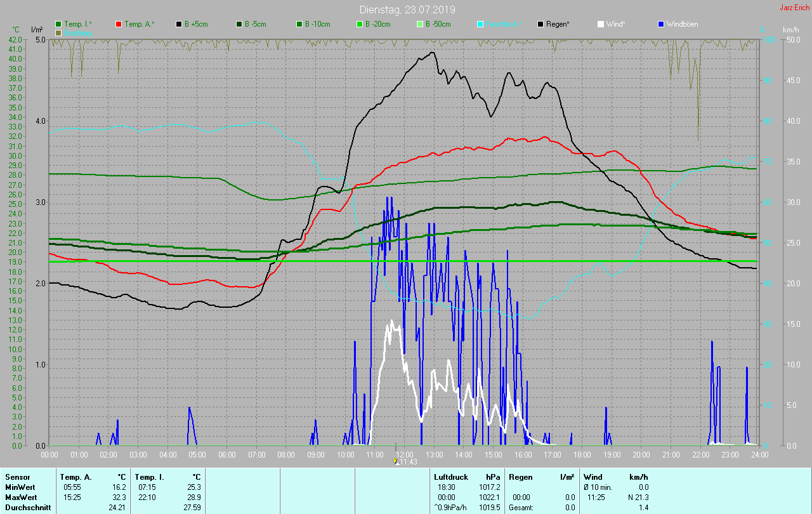Image resolution: width=812 pixels, height=514 pixels.
Task: Select the black Regen legend square
Action: (540, 24)
